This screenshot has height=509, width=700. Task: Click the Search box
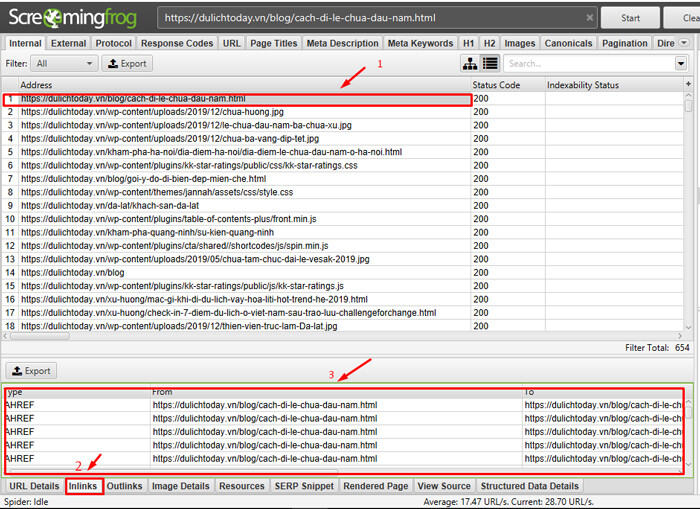pos(588,63)
